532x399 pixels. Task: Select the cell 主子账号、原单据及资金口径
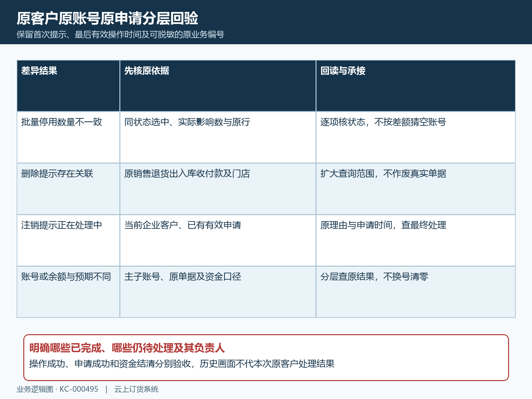click(218, 292)
